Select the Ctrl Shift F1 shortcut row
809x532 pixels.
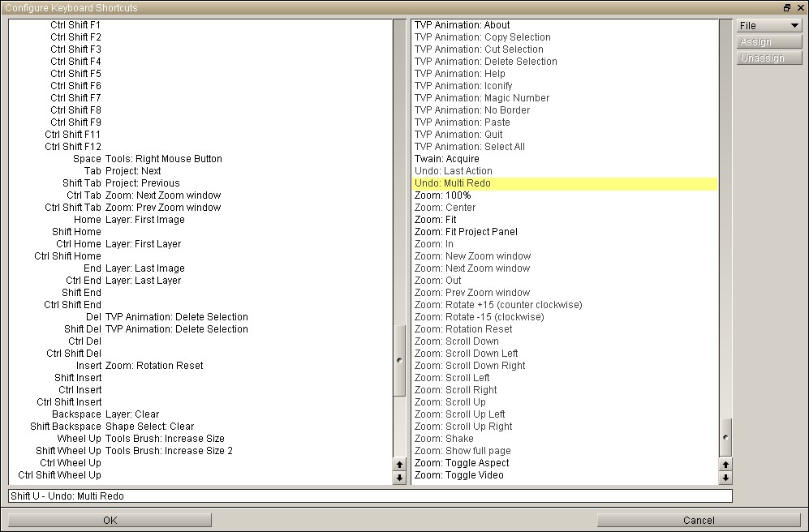(x=200, y=25)
